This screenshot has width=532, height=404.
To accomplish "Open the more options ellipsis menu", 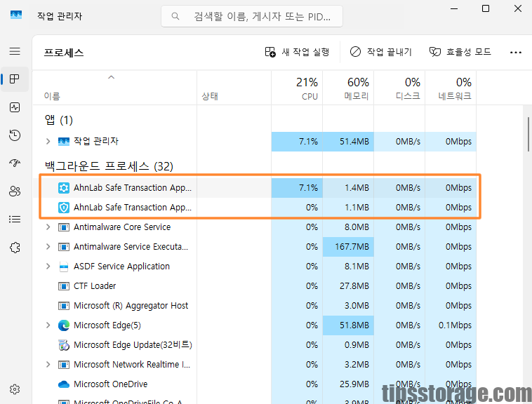I will pos(515,53).
